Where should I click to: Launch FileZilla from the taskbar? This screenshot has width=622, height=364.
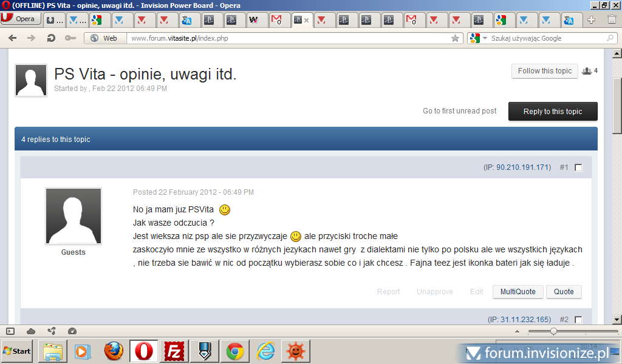tap(174, 351)
